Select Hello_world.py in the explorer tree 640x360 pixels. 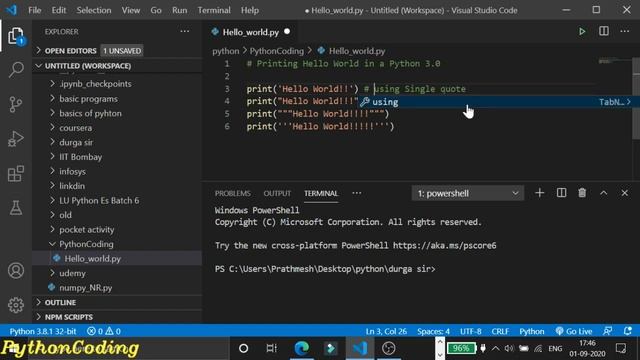[x=117, y=258]
